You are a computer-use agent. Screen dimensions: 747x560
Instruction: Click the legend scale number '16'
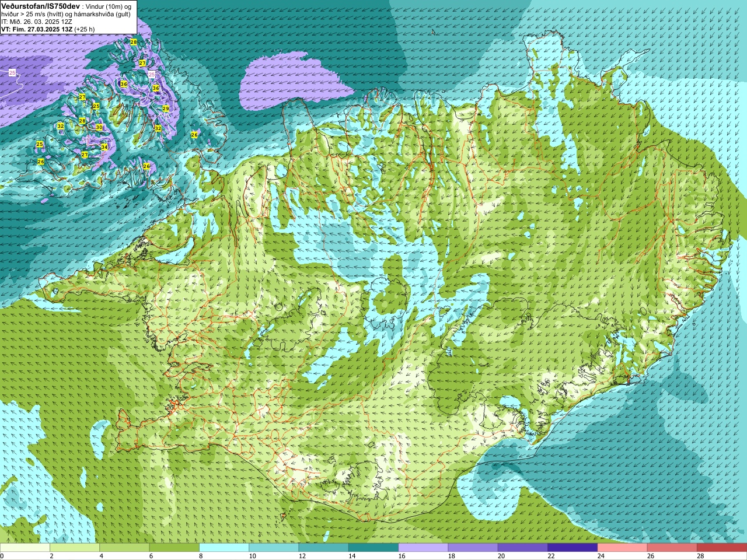pyautogui.click(x=402, y=556)
